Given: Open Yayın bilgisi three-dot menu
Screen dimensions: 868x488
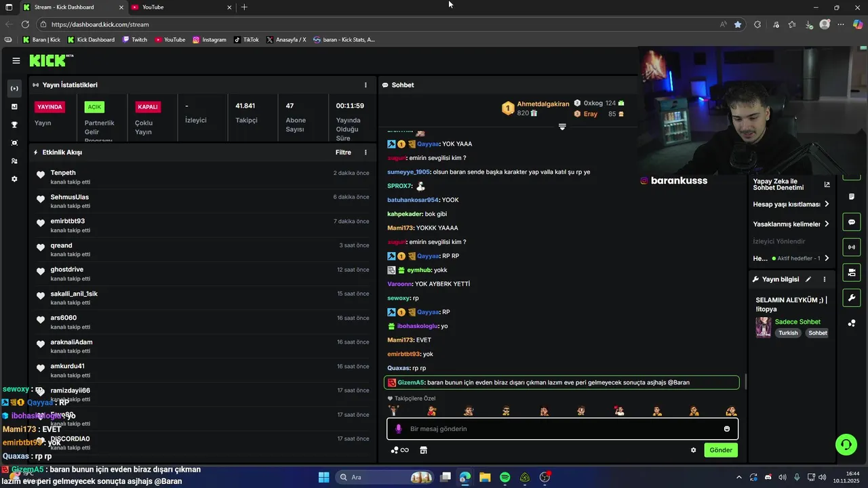Looking at the screenshot, I should (825, 279).
